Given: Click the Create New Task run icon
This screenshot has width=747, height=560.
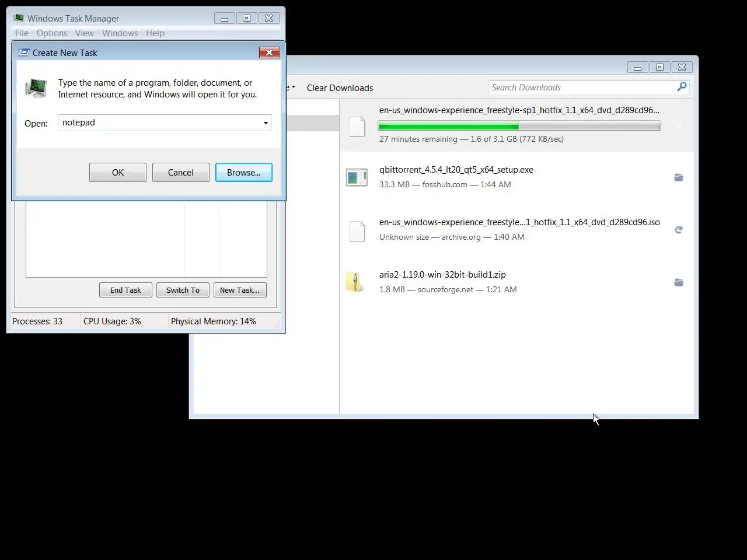Looking at the screenshot, I should pos(36,88).
